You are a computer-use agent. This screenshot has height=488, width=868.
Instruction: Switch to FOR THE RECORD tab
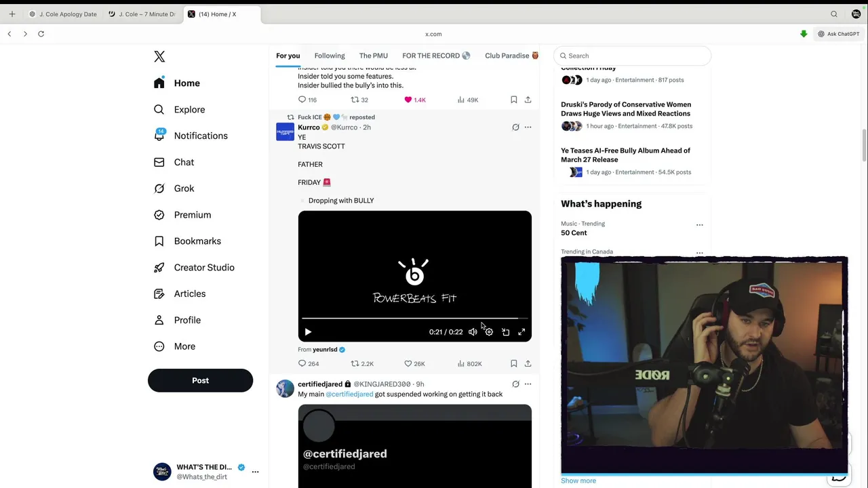[436, 56]
